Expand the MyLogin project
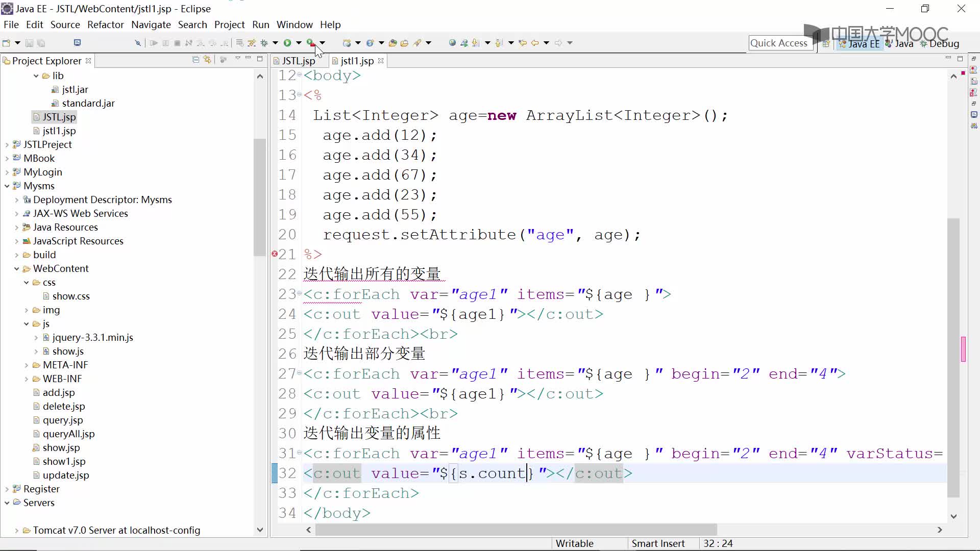The image size is (980, 551). tap(7, 172)
